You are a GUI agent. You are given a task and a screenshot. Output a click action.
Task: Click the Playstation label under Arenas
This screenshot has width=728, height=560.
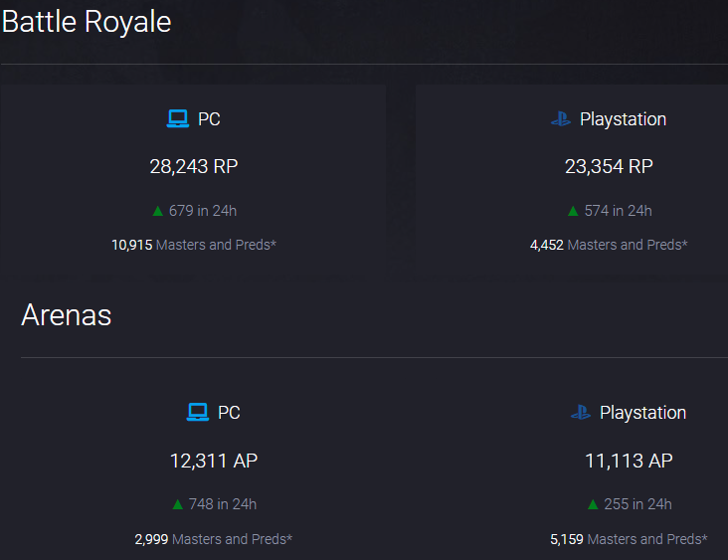pos(643,413)
